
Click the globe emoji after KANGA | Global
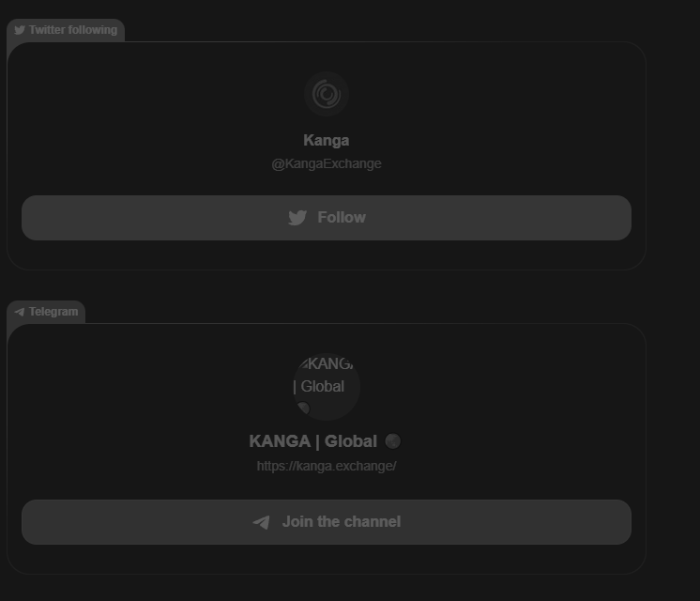coord(393,441)
